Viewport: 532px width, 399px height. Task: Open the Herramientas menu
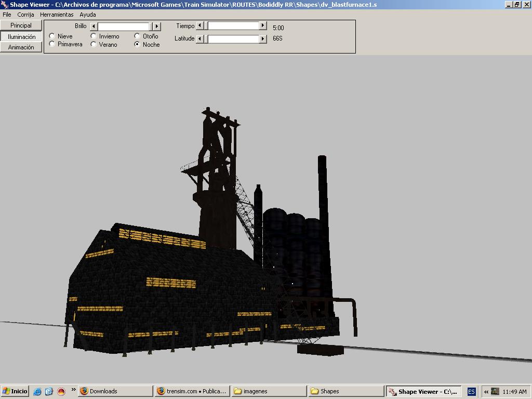click(x=57, y=15)
